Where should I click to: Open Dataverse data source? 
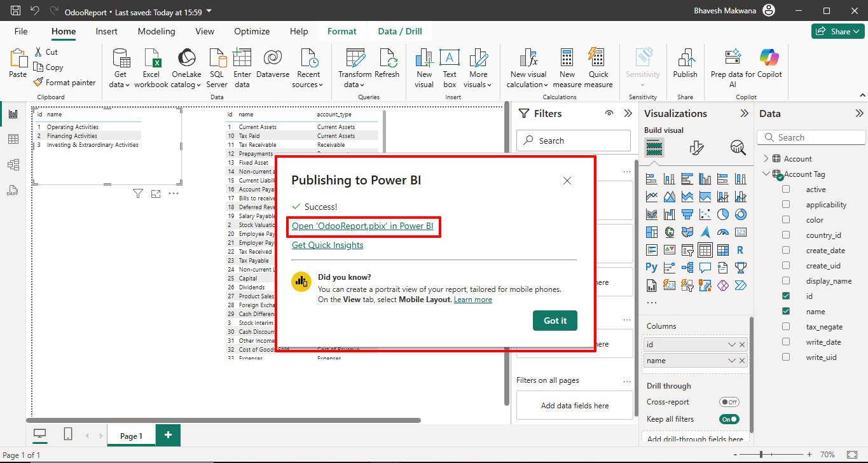[x=272, y=64]
